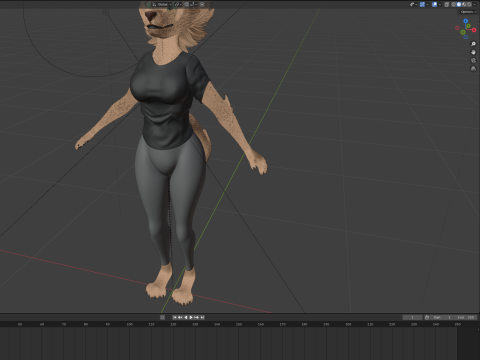
Task: Jump to the timeline end frame
Action: (202, 317)
